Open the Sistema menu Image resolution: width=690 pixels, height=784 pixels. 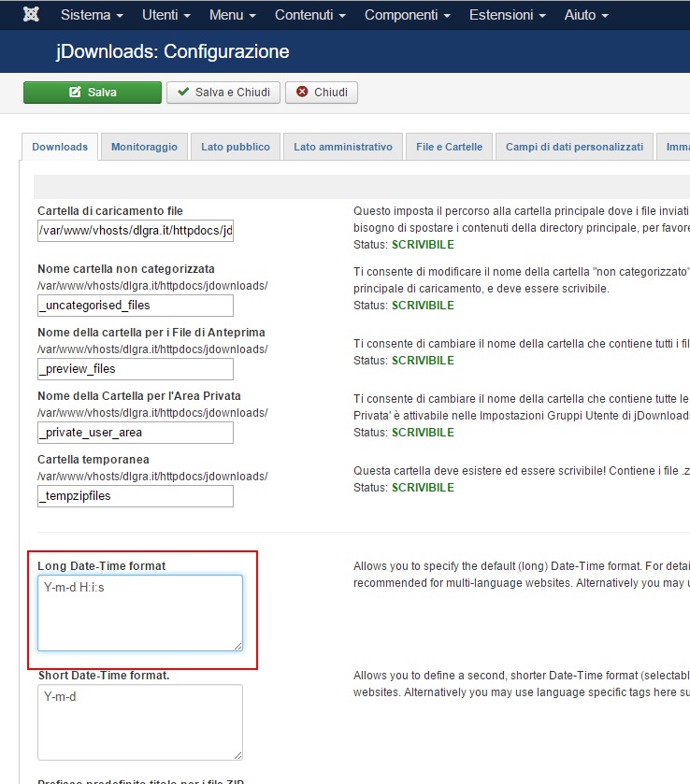click(92, 15)
